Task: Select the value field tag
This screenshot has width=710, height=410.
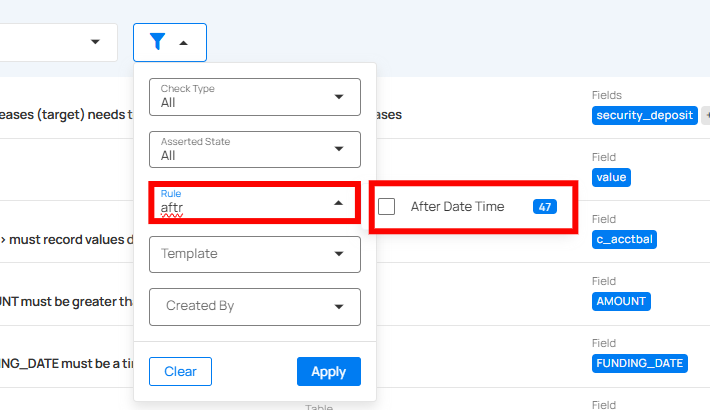Action: [x=611, y=177]
